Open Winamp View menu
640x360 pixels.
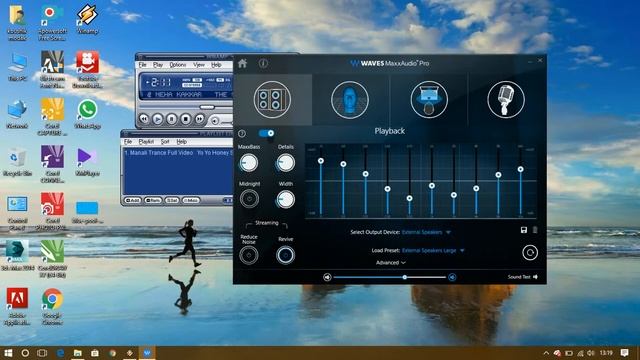coord(199,65)
